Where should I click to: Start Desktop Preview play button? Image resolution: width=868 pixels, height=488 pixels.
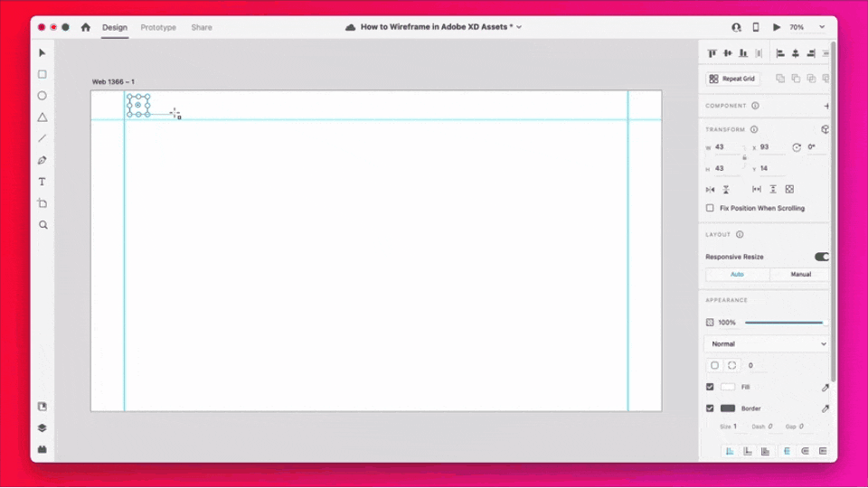click(x=777, y=27)
